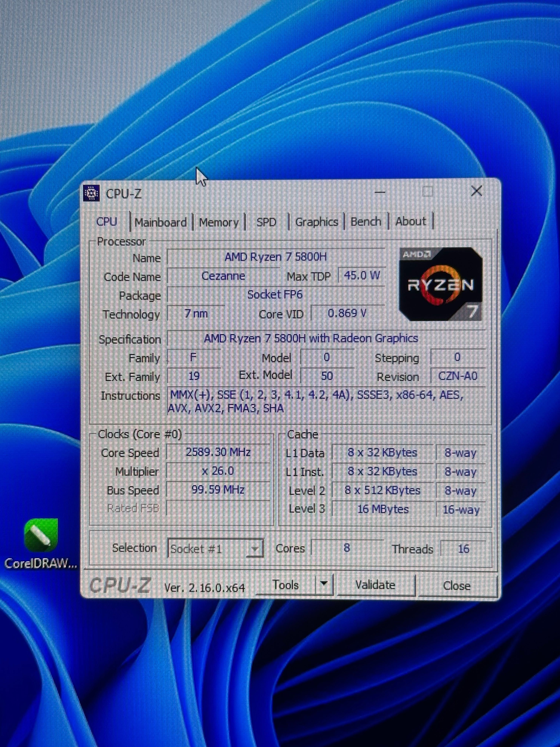Click the Level 3 value 16 MBytes
Viewport: 560px width, 747px height.
tap(382, 509)
